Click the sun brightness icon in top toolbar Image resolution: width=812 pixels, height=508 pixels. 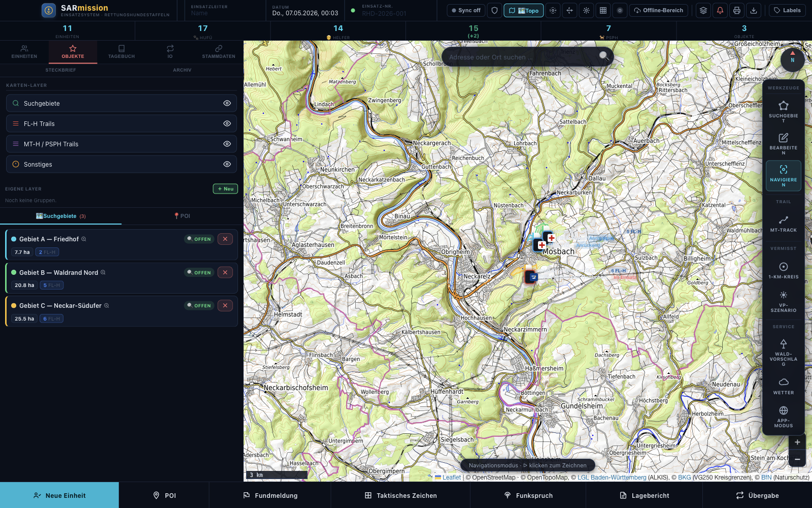pos(586,10)
